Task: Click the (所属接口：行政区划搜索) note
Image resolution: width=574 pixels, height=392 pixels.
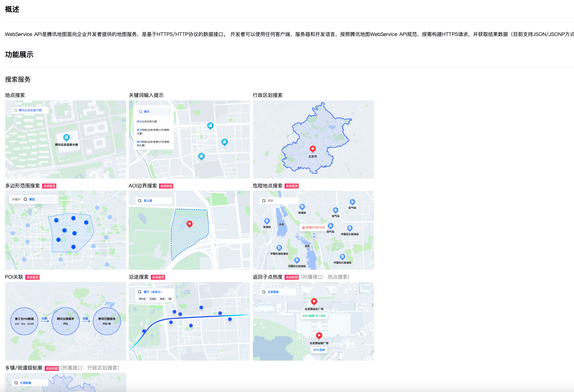Action: coord(90,368)
